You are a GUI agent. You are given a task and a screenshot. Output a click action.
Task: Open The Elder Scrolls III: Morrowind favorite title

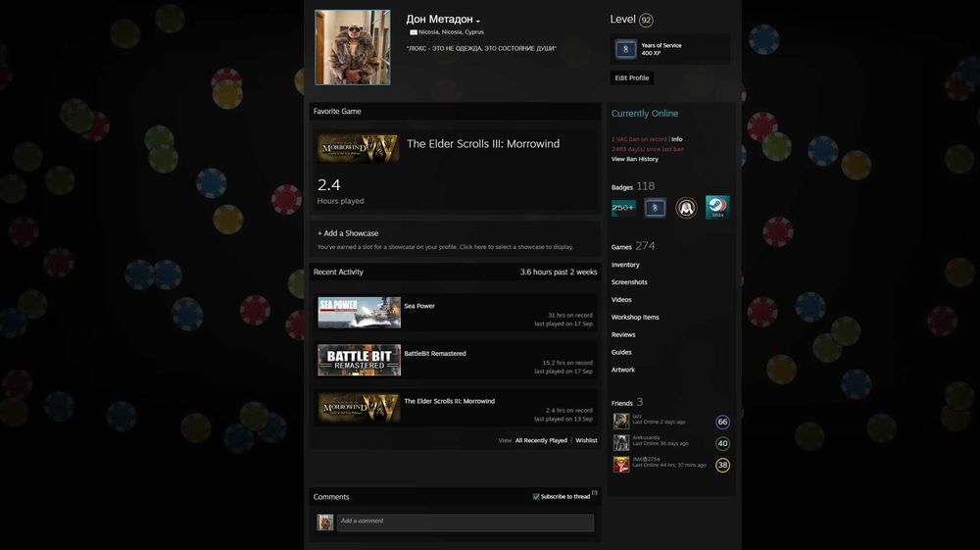pyautogui.click(x=483, y=144)
